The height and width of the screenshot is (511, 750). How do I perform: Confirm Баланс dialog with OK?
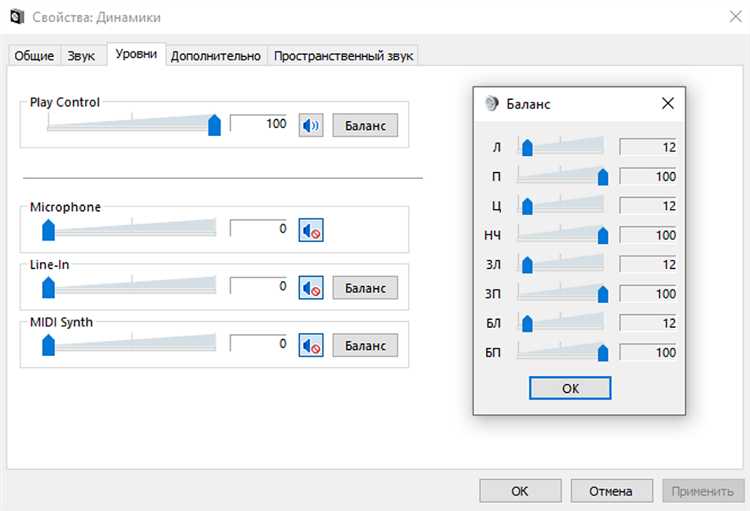(570, 388)
